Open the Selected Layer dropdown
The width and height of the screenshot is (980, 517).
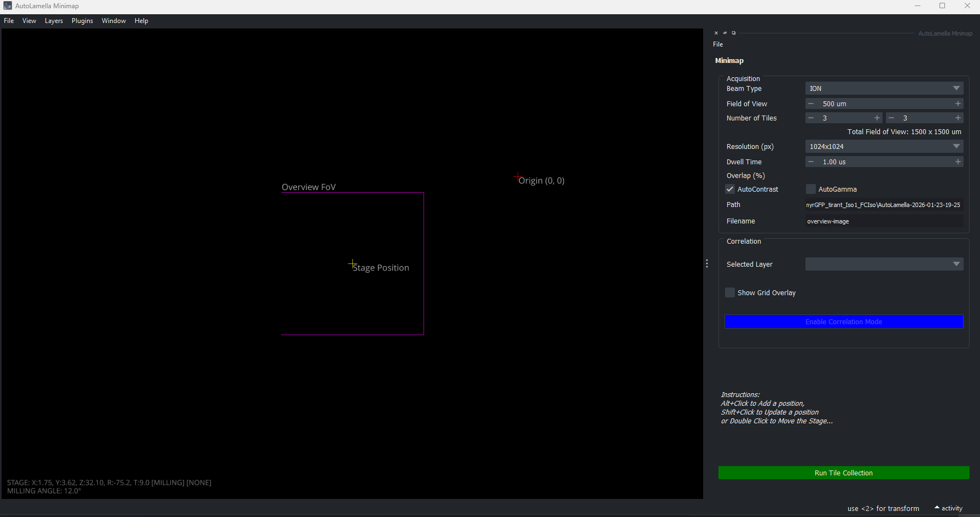pos(884,264)
